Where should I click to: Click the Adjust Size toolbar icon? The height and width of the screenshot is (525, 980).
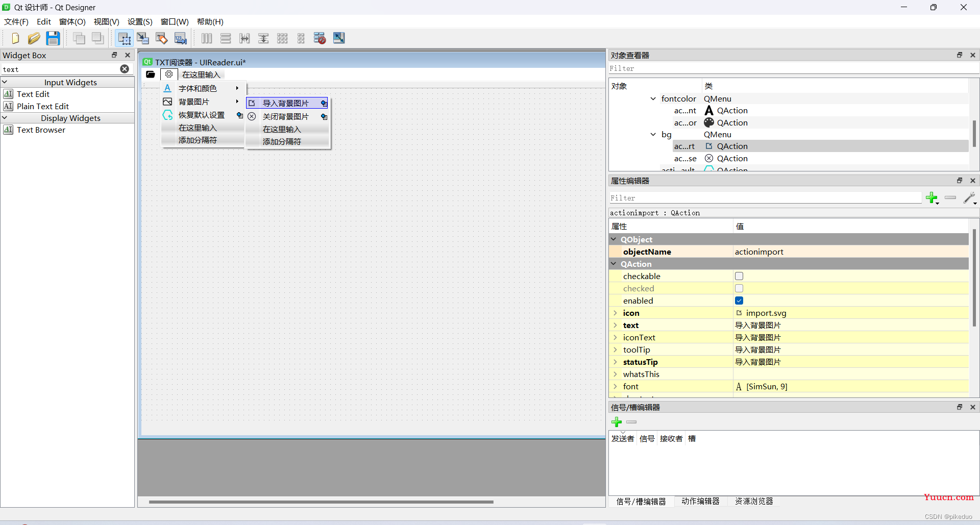(x=339, y=38)
